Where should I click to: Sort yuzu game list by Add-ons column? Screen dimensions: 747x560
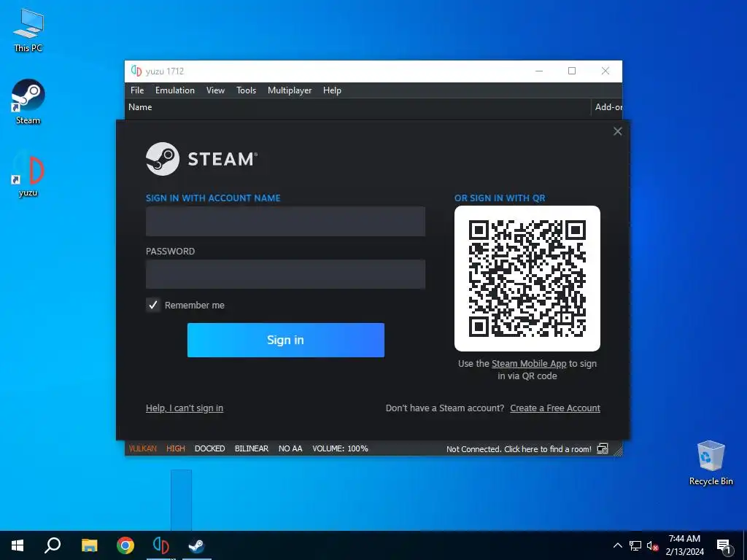tap(607, 107)
